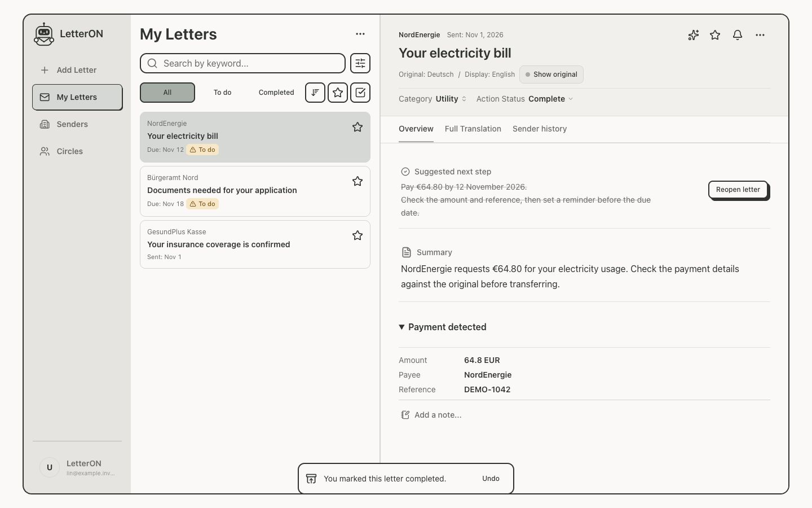
Task: Click the Add Letter plus icon
Action: 45,70
